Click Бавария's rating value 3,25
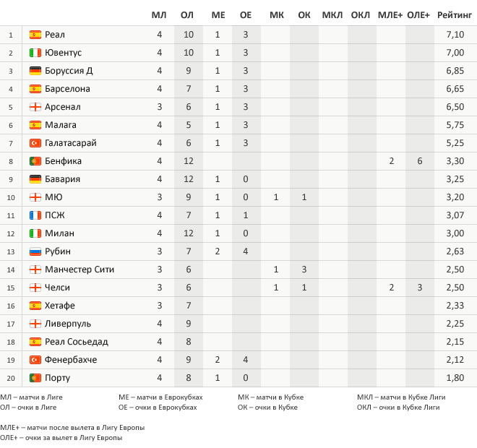 (x=455, y=179)
